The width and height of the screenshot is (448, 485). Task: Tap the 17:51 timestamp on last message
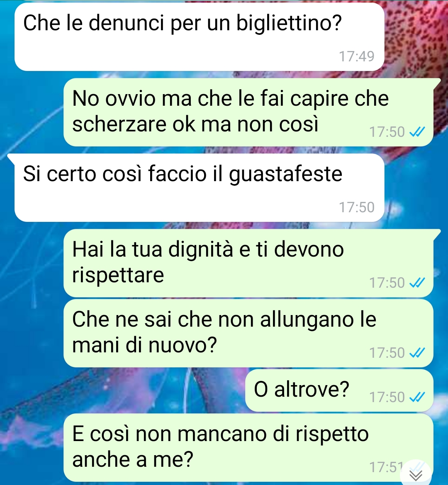[x=386, y=467]
